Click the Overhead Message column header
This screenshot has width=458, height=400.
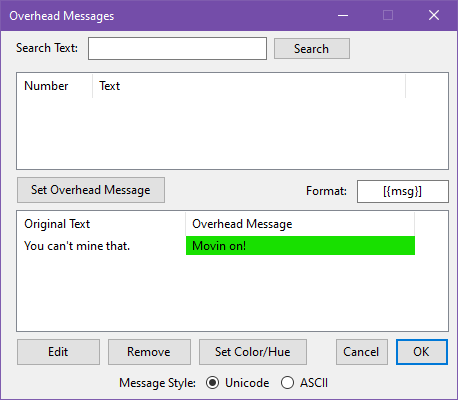click(300, 224)
